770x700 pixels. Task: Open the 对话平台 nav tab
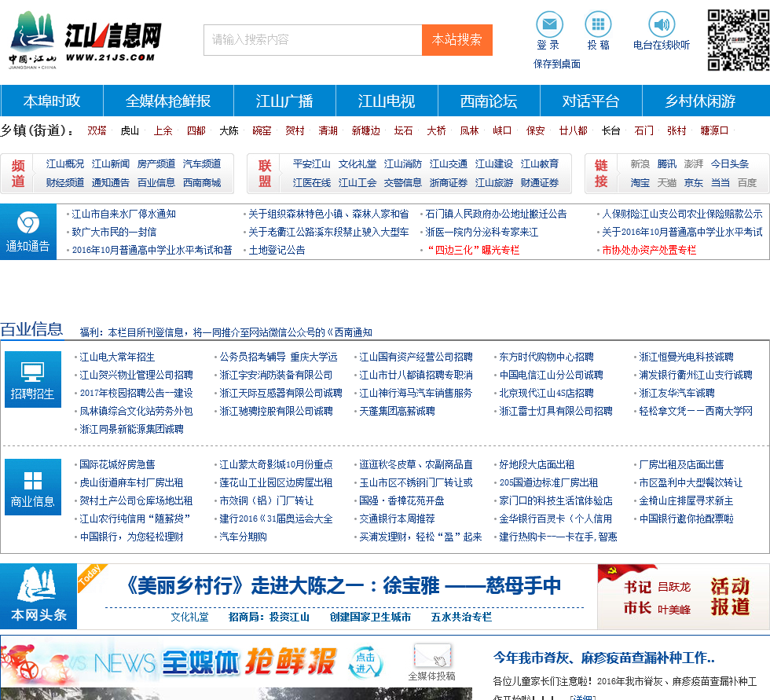click(x=591, y=101)
